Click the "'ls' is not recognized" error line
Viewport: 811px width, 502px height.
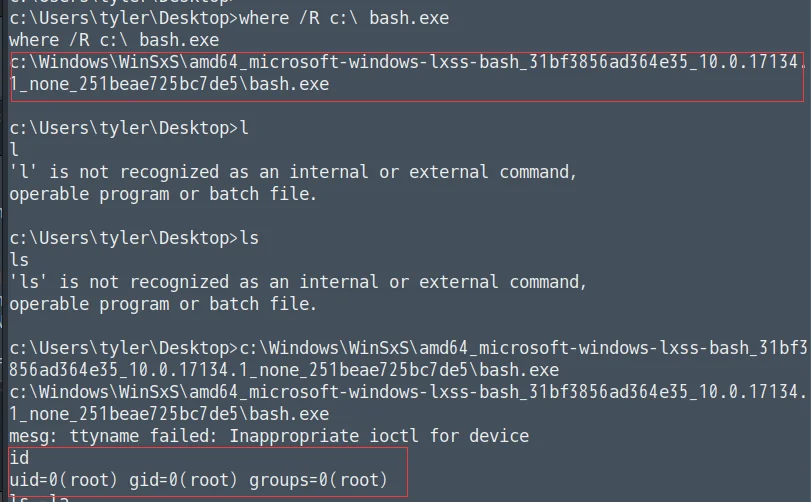pos(298,282)
